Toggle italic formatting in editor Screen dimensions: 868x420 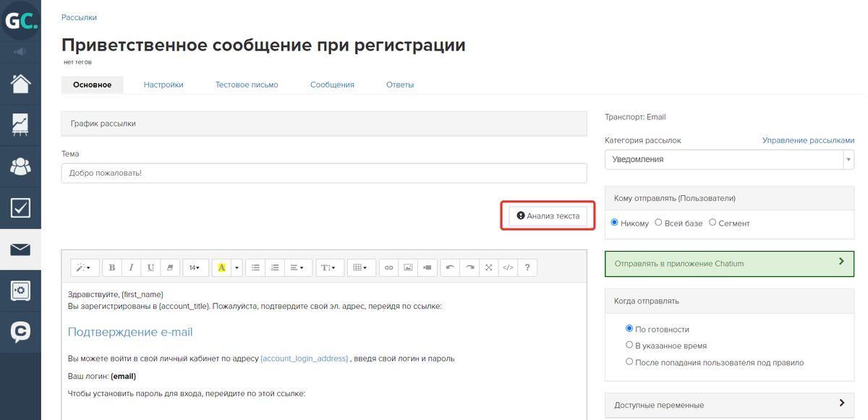(x=131, y=267)
